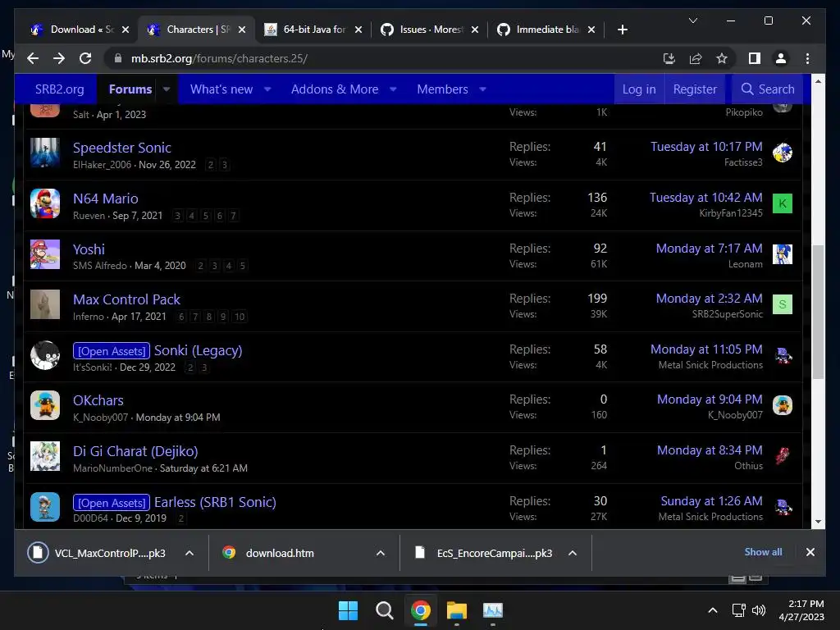This screenshot has width=840, height=630.
Task: Go to page 7 of N64 Mario
Action: pos(233,216)
